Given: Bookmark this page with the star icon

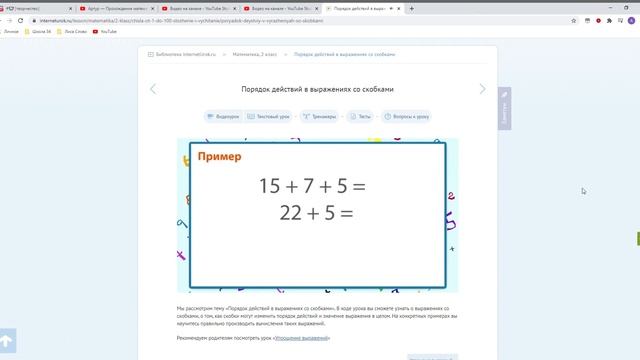Looking at the screenshot, I should 573,20.
